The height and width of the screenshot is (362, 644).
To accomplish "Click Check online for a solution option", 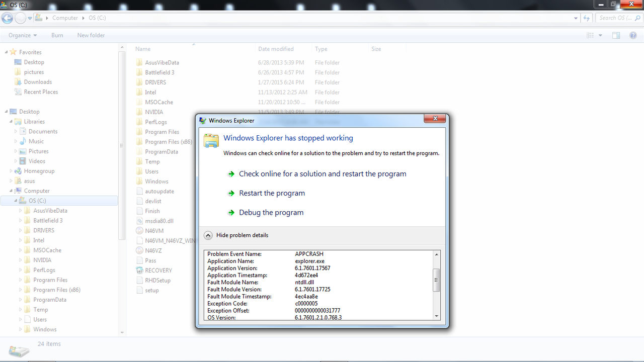I will click(x=323, y=173).
